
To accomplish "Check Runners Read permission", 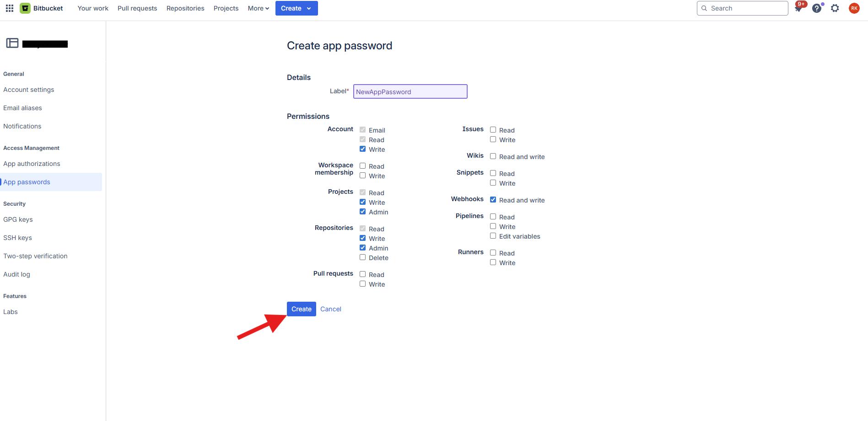I will pos(493,253).
